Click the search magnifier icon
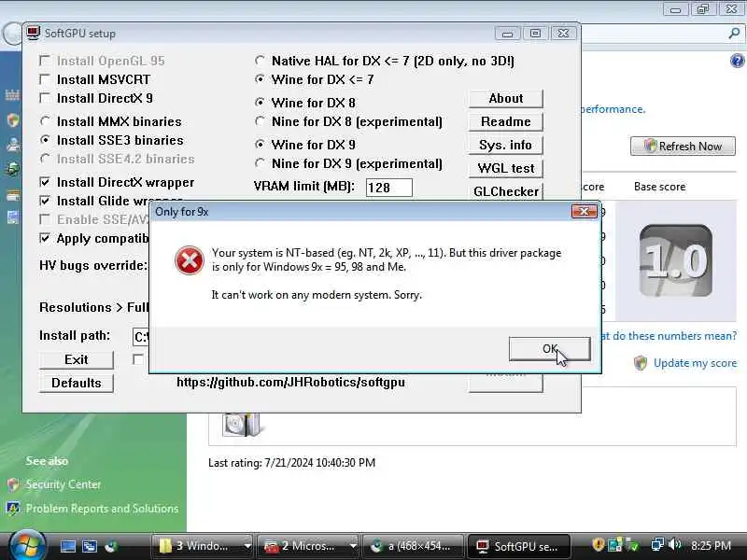This screenshot has height=560, width=747. click(x=734, y=33)
